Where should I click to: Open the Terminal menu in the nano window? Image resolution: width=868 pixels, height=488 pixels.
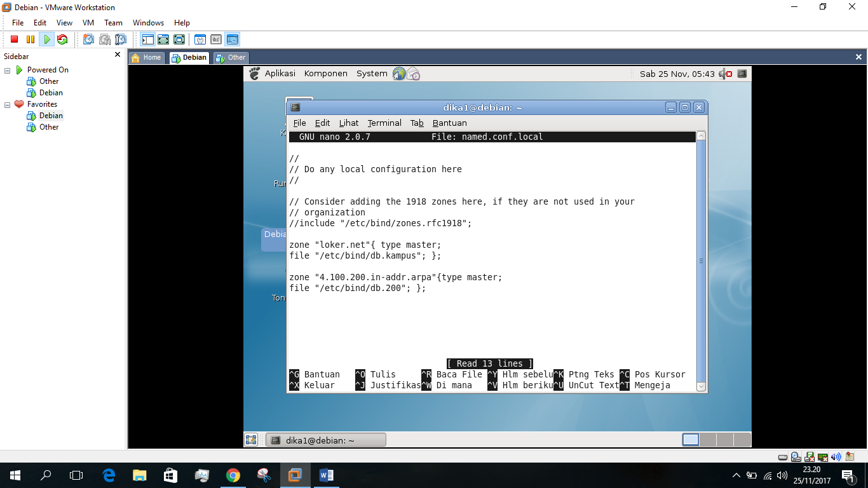(384, 123)
